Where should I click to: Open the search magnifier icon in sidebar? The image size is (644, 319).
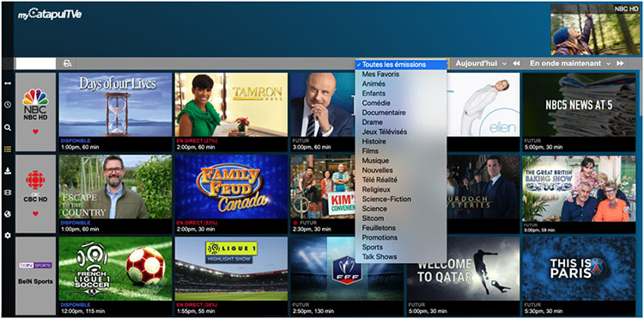tap(8, 127)
